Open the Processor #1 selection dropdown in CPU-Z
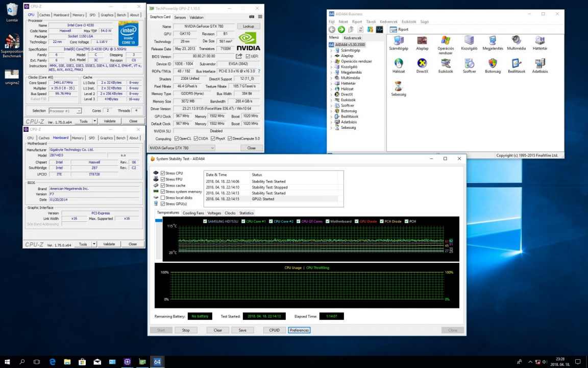The height and width of the screenshot is (368, 588). (65, 111)
